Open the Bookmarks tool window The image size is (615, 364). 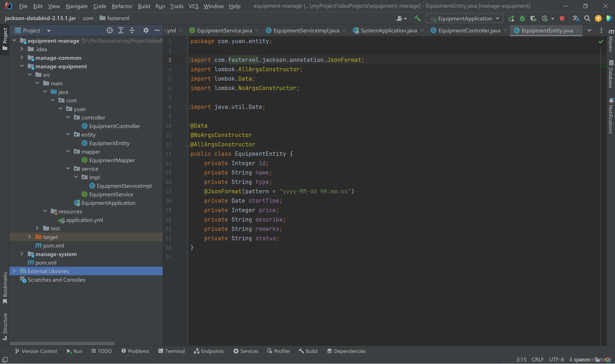click(x=5, y=288)
